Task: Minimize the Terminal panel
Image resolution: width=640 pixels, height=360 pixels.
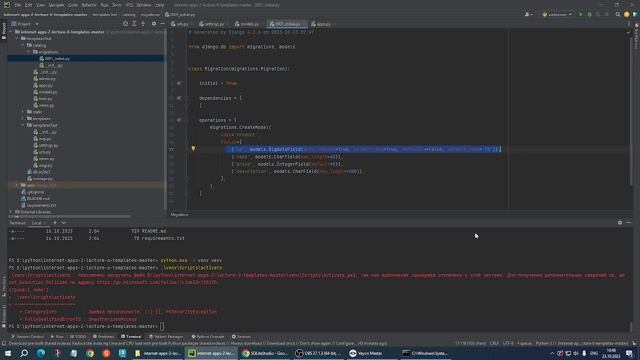Action: pos(629,223)
